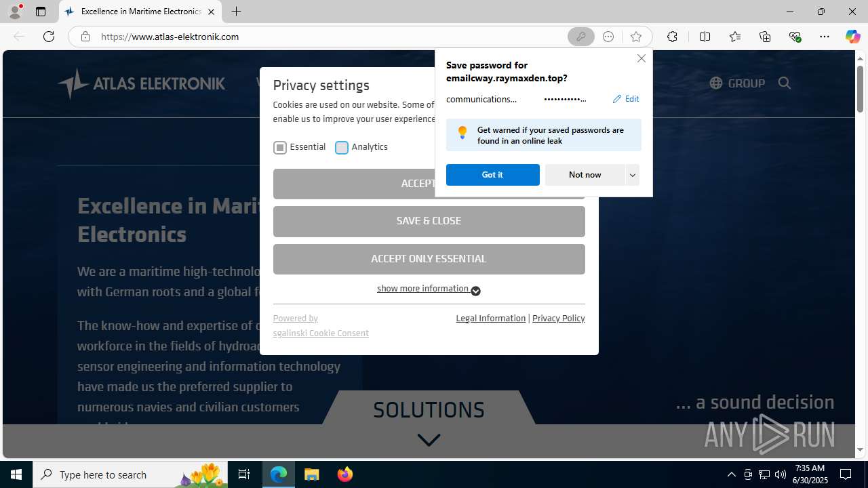Enable the Analytics cookies checkbox
The image size is (868, 488).
coord(342,147)
